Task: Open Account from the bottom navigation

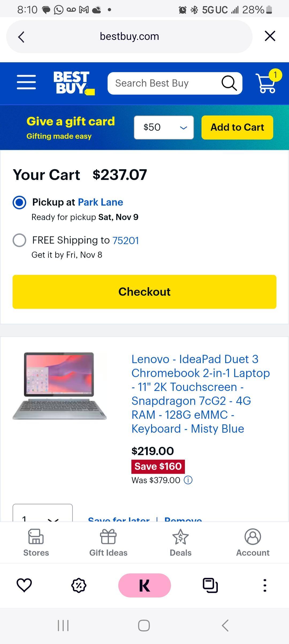Action: coord(252,542)
